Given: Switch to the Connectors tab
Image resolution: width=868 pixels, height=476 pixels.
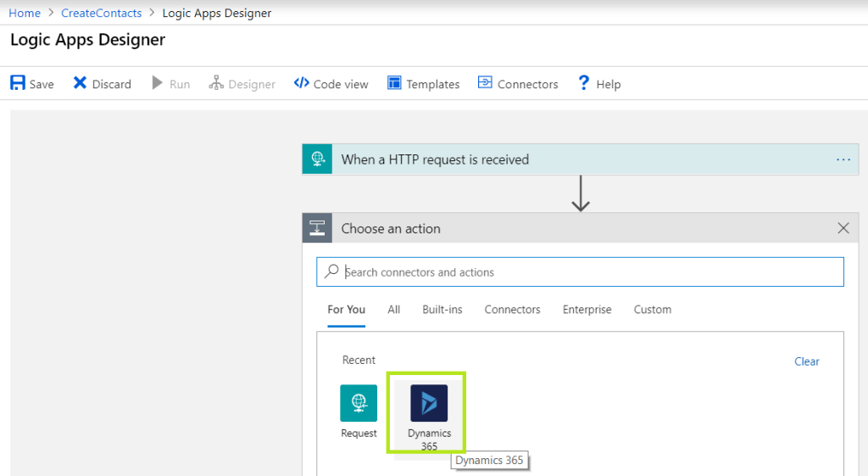Looking at the screenshot, I should coord(513,309).
